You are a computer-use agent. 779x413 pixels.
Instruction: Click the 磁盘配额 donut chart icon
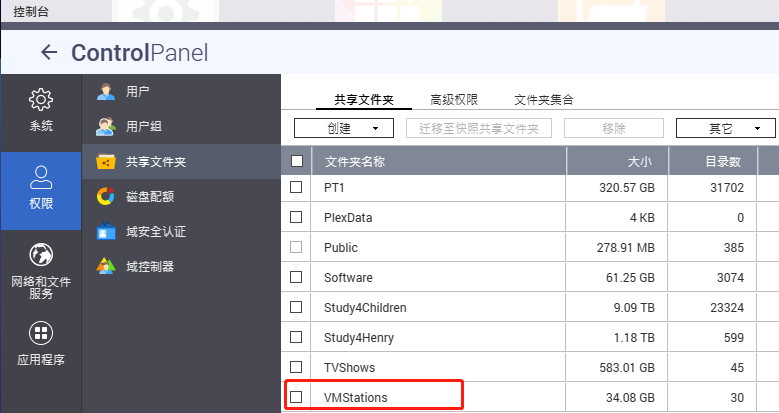click(x=105, y=196)
